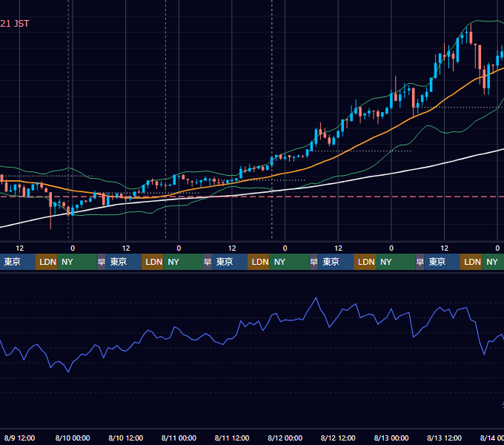Select the 8/10 早 early-session block
Viewport: 504px width, 445px height.
[102, 262]
